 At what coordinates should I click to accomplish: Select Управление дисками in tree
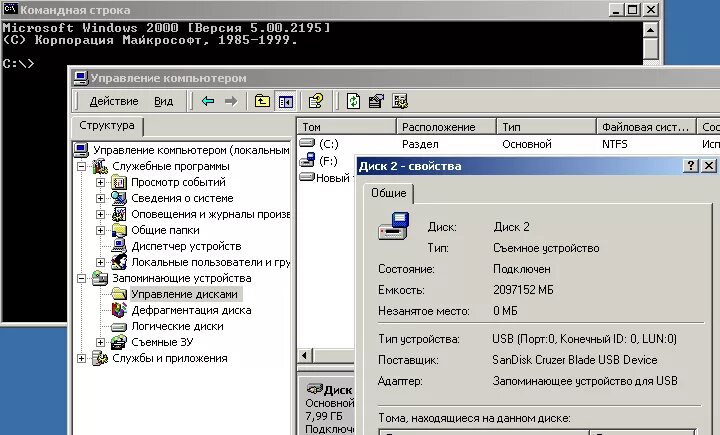point(184,294)
